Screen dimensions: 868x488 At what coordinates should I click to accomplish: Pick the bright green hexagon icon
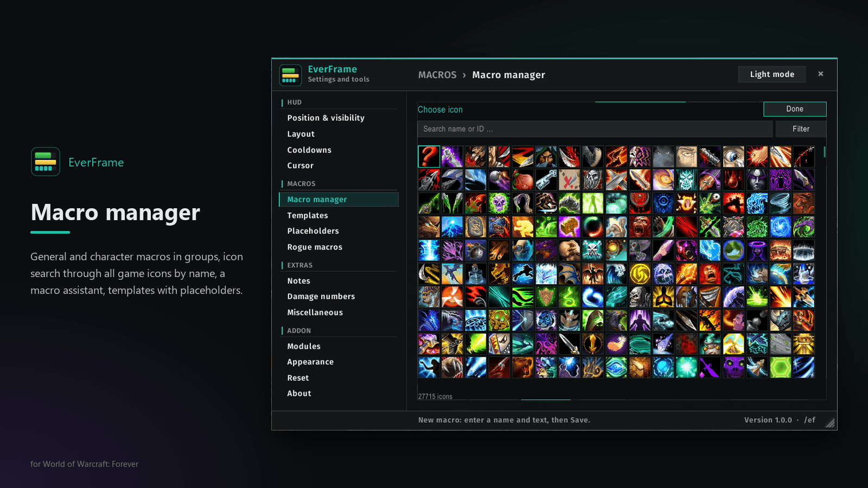(780, 367)
